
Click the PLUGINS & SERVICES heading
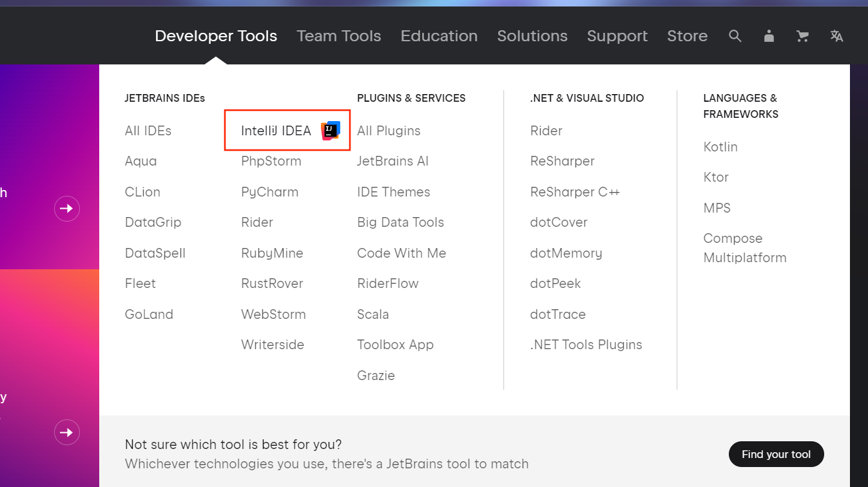(x=411, y=98)
